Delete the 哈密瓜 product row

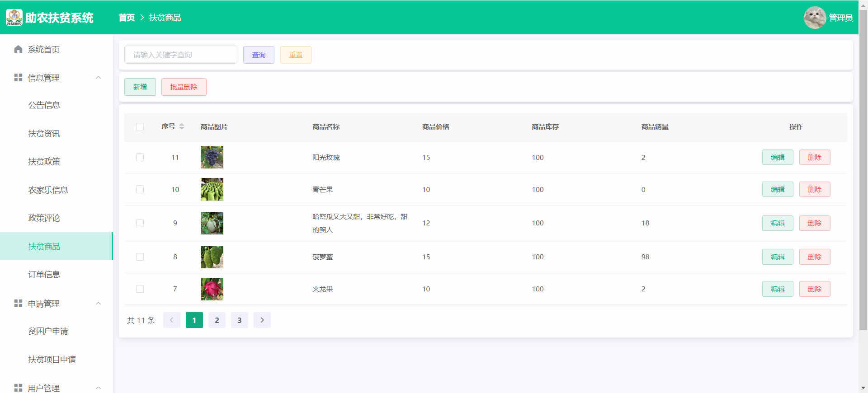815,223
